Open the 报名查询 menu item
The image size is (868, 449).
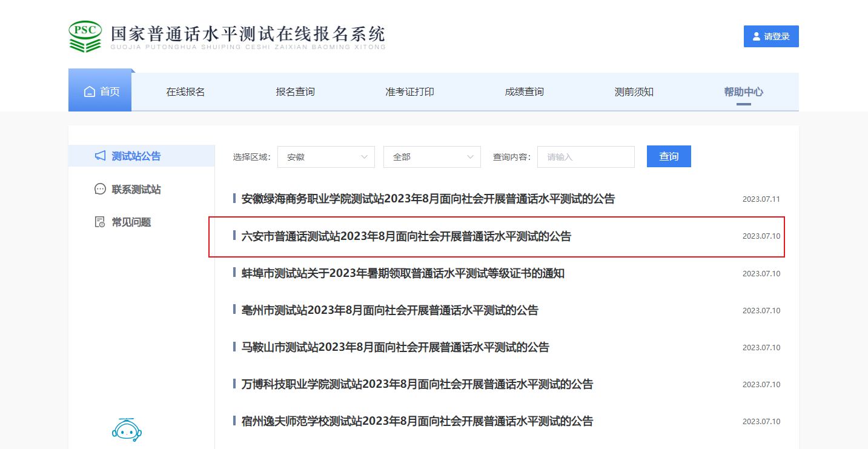(x=296, y=92)
